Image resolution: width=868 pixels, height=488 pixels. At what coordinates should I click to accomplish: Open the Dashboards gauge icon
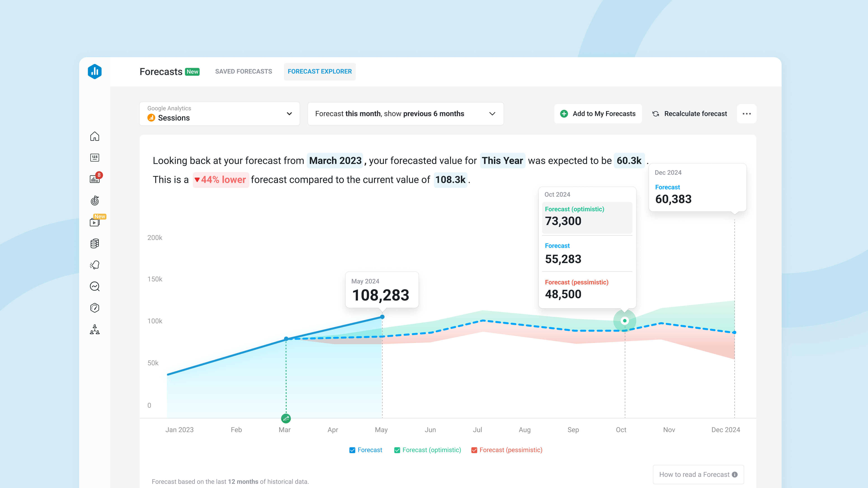coord(95,307)
